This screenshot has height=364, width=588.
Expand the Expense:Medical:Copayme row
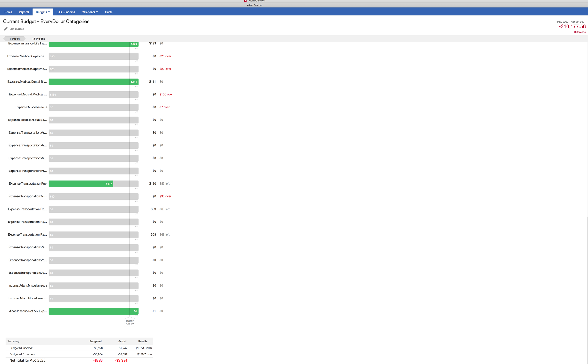(x=27, y=56)
